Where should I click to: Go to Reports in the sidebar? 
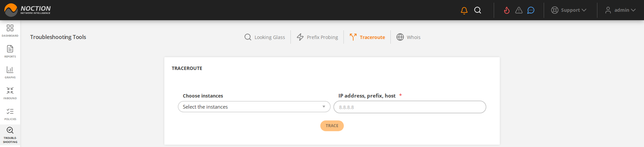point(10,51)
